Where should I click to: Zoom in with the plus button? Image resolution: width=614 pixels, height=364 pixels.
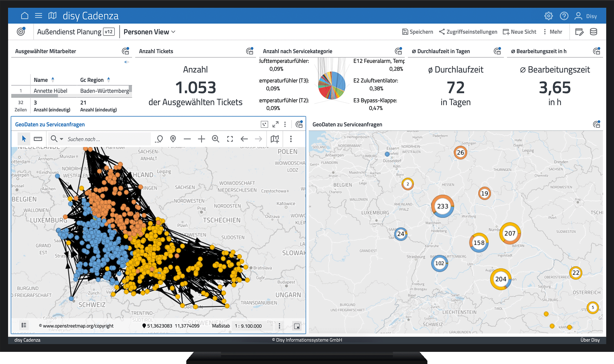point(202,139)
